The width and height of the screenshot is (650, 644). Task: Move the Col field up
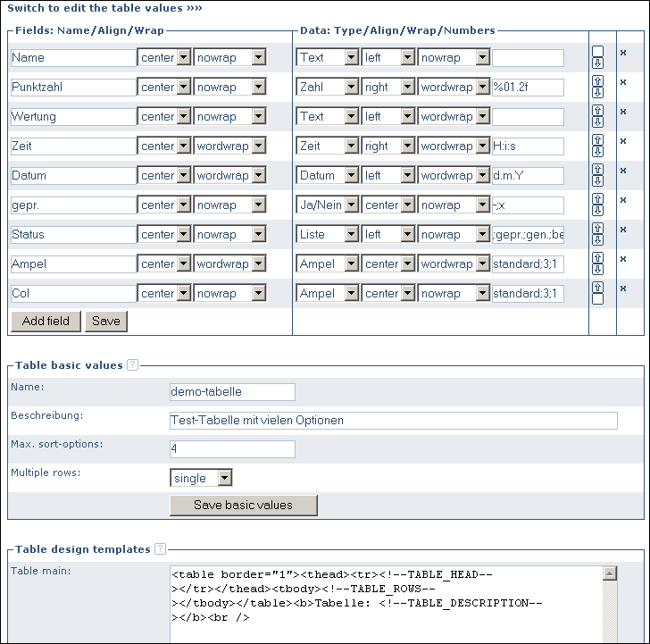(597, 287)
